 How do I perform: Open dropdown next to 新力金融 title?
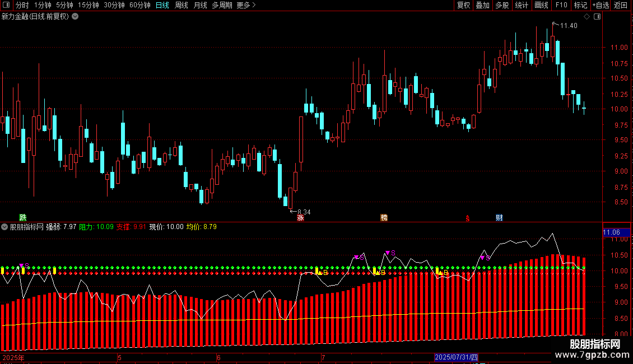[x=75, y=17]
